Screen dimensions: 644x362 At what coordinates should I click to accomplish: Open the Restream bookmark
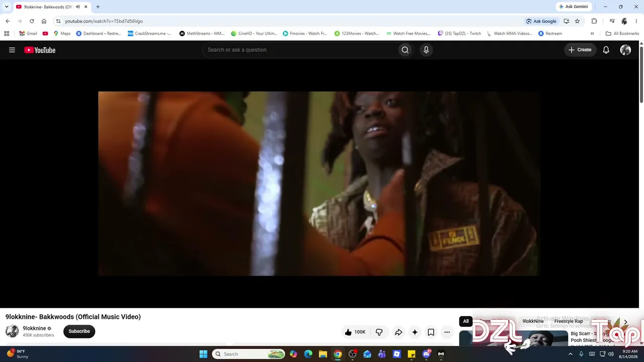coord(550,34)
